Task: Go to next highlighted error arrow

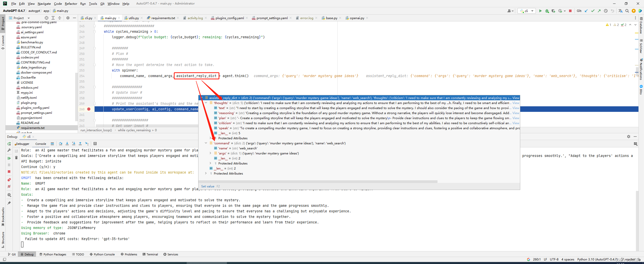Action: point(635,25)
